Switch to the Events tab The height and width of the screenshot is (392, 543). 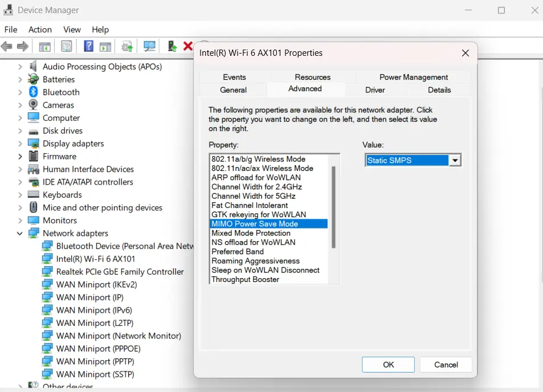[x=234, y=77]
